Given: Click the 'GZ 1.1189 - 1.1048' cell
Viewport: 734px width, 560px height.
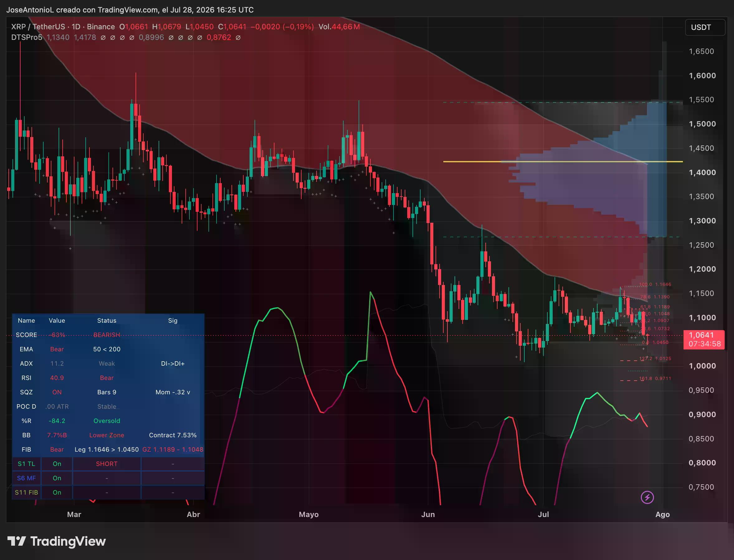Looking at the screenshot, I should pos(173,449).
